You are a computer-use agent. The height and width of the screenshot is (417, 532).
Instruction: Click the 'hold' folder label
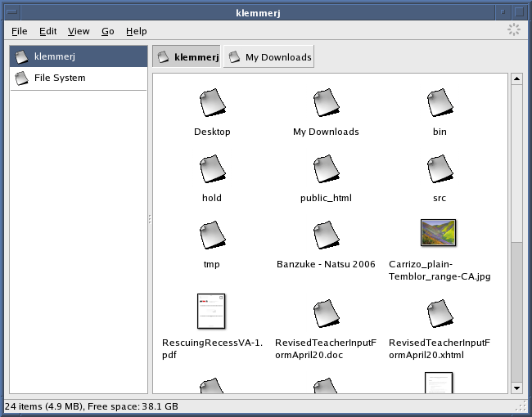pos(212,198)
